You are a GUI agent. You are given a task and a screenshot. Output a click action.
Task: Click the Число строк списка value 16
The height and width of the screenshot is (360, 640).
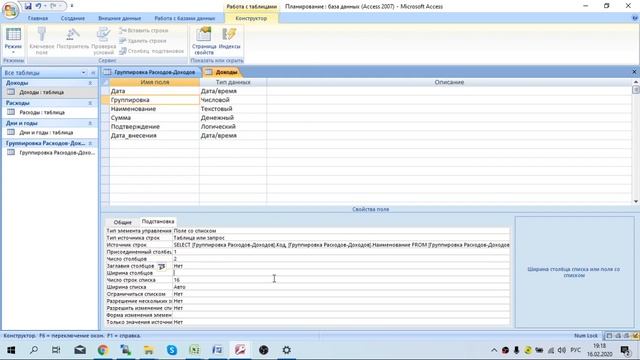click(341, 280)
